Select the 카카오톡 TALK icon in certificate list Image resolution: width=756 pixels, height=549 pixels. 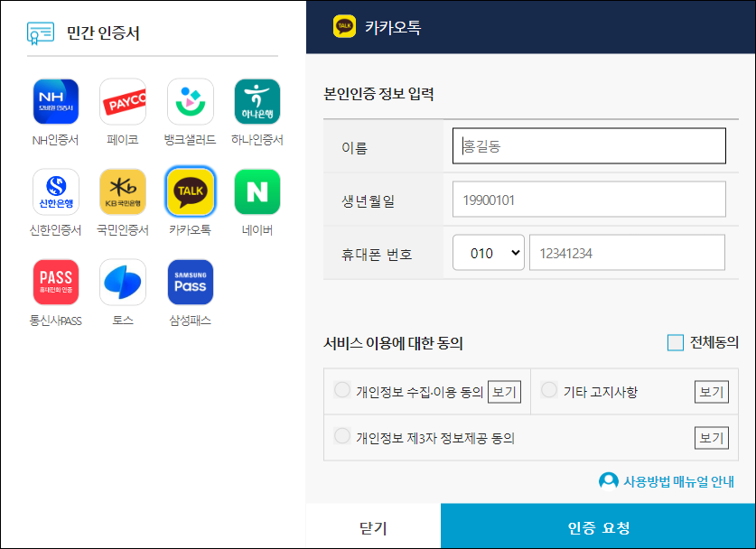pos(191,191)
